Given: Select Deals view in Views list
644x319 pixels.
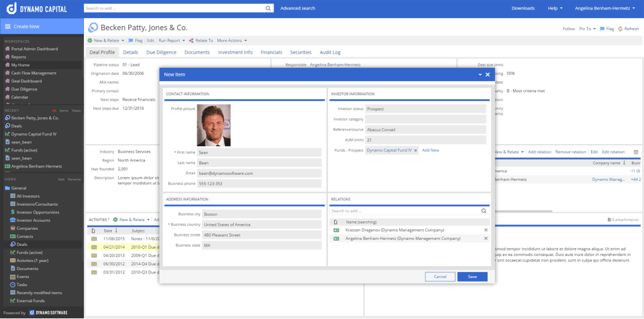Looking at the screenshot, I should coord(21,245).
